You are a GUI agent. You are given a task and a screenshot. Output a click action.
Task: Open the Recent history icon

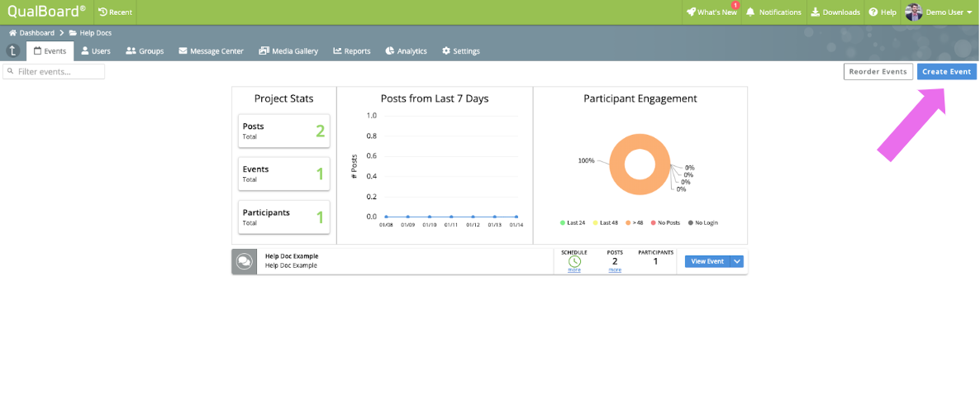[103, 12]
